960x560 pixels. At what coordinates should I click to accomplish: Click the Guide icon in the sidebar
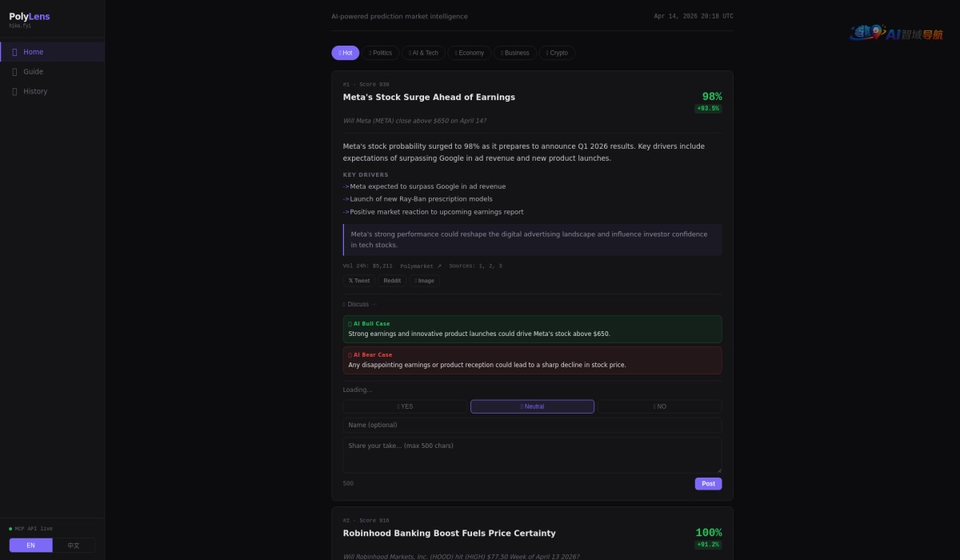coord(14,72)
